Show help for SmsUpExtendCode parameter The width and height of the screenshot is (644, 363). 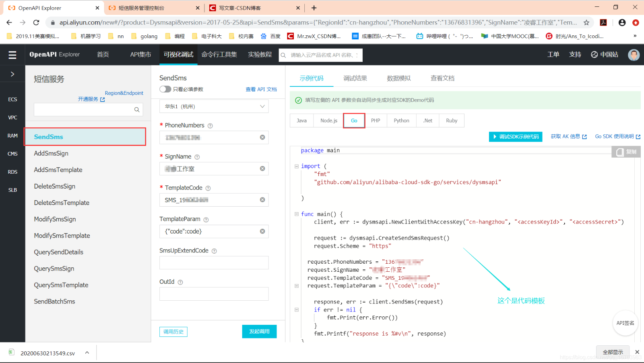coord(214,251)
